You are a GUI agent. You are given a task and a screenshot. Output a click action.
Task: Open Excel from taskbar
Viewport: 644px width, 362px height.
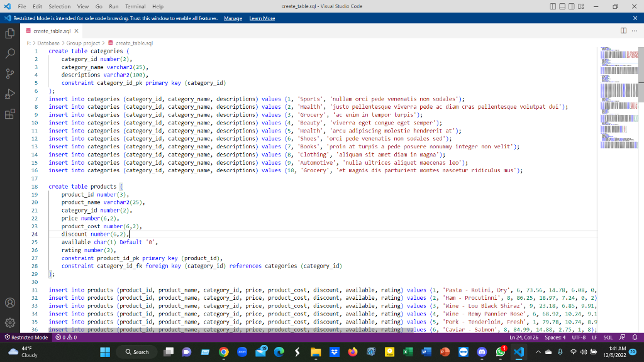(408, 352)
